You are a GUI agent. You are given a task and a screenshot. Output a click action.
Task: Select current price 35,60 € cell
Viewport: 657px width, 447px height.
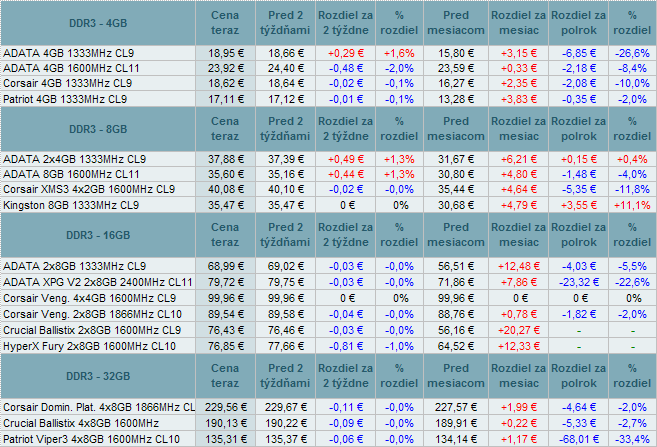click(x=226, y=174)
